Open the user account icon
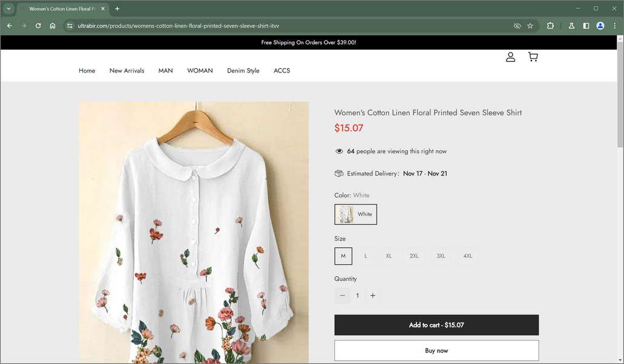624x364 pixels. 510,57
